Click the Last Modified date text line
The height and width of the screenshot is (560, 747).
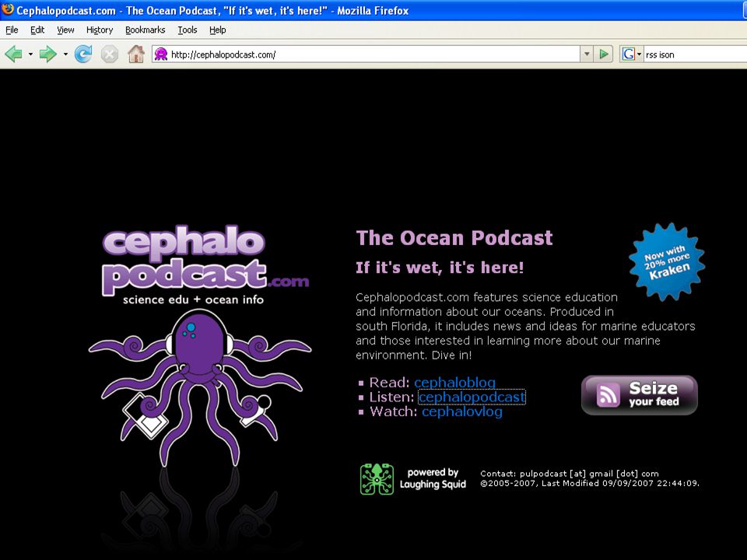590,483
